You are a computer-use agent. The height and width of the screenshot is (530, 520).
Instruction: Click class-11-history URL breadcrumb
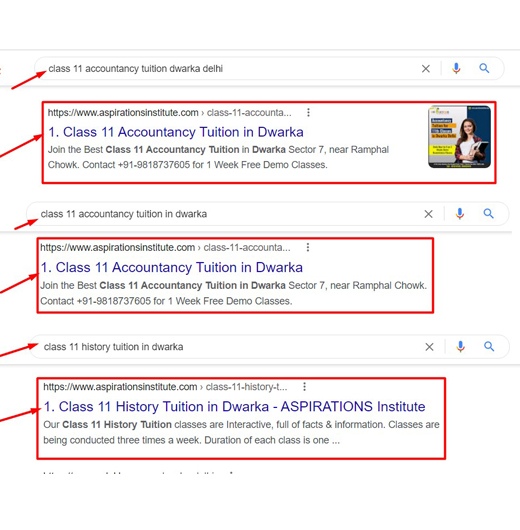pos(246,387)
